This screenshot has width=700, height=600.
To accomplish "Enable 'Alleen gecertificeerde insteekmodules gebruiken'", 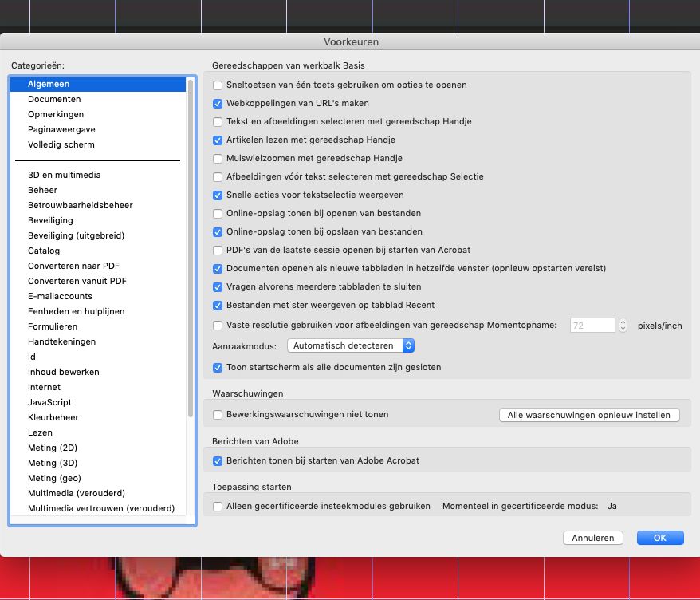I will click(x=217, y=506).
